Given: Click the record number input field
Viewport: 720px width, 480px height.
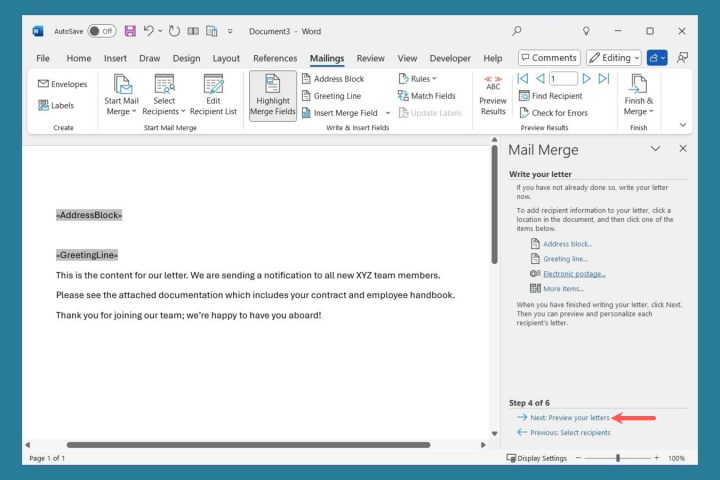Looking at the screenshot, I should coord(562,79).
